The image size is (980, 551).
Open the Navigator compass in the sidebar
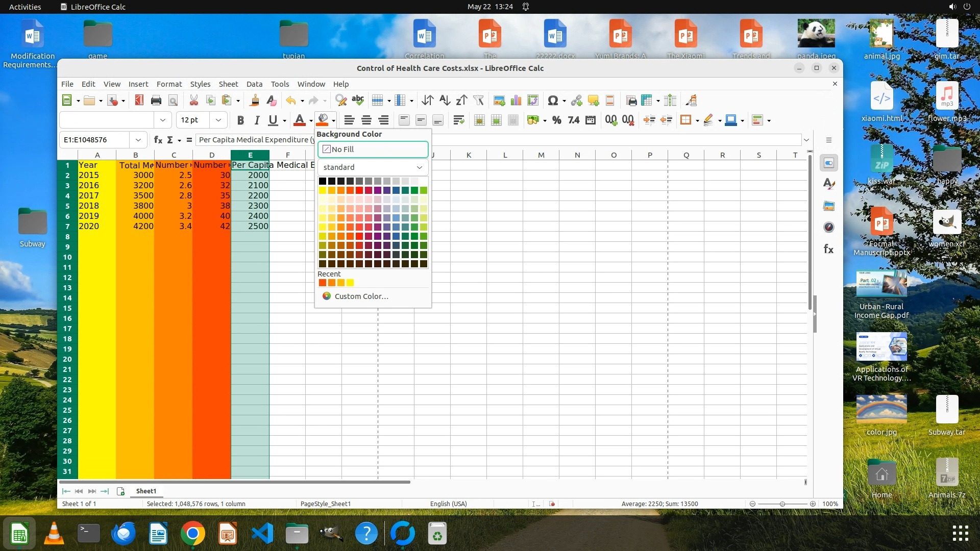tap(829, 228)
